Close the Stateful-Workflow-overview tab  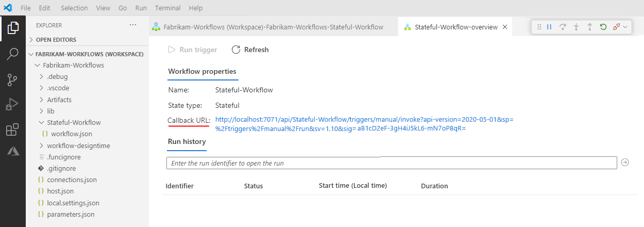click(505, 27)
